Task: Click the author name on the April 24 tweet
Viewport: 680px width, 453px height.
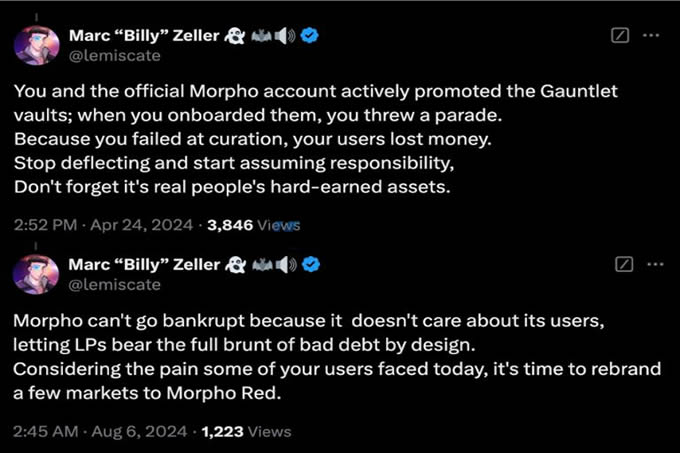Action: pyautogui.click(x=144, y=36)
